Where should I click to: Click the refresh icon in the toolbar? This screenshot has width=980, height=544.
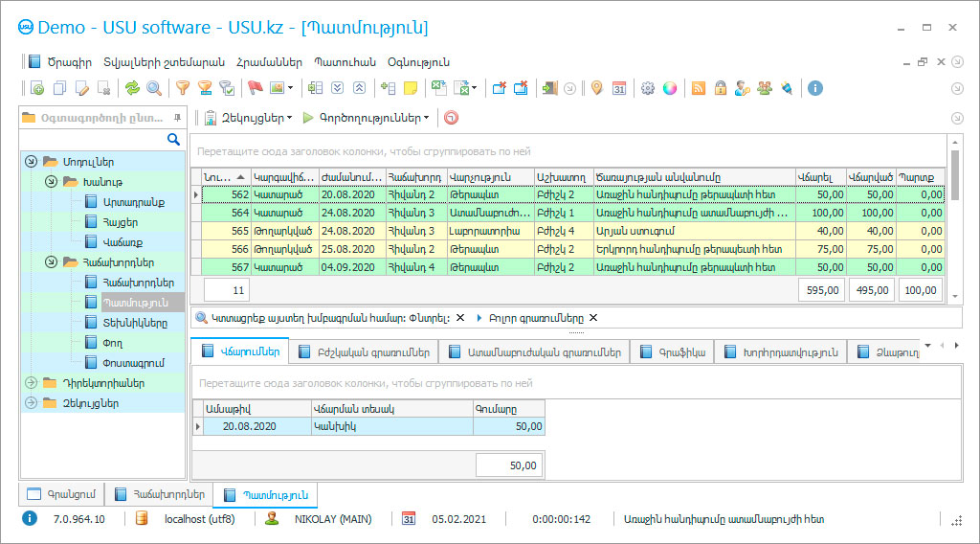pos(132,88)
